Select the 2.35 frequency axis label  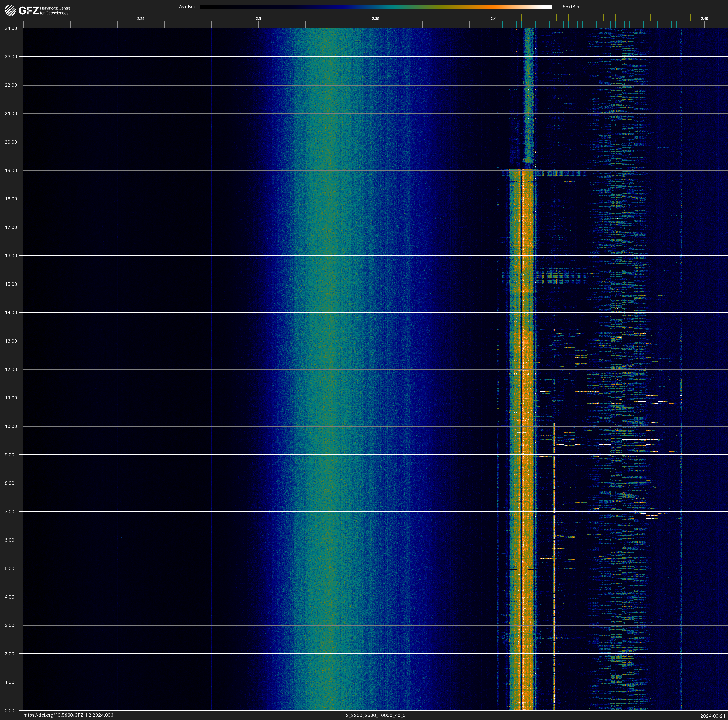click(376, 19)
